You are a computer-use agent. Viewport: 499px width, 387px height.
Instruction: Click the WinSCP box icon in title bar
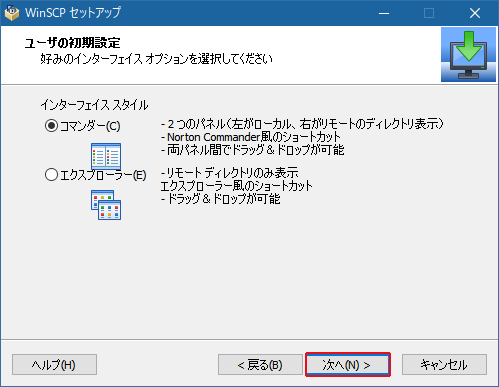click(x=12, y=13)
